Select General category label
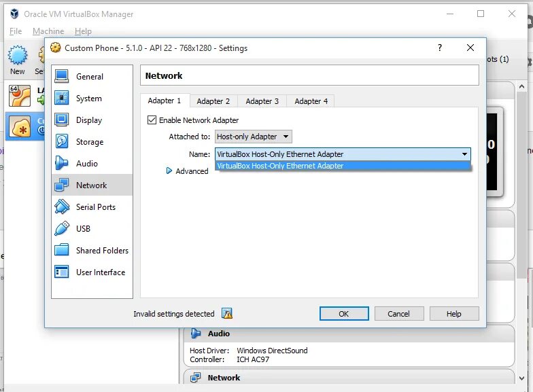The height and width of the screenshot is (392, 533). click(x=90, y=77)
